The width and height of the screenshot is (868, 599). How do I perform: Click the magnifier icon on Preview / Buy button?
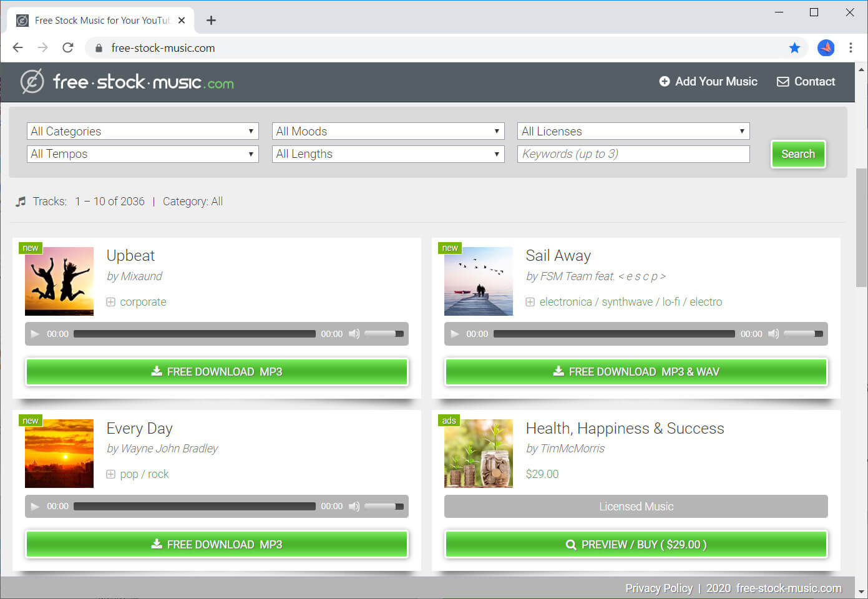[x=570, y=544]
